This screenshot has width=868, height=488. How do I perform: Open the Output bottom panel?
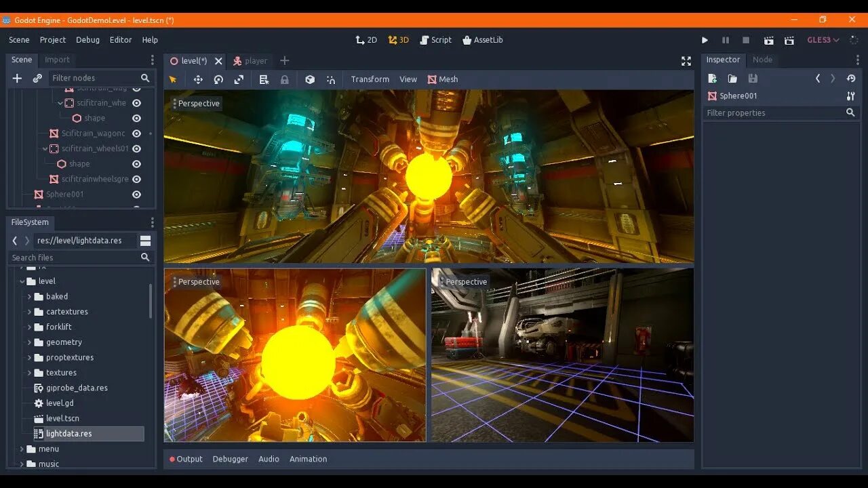[186, 459]
